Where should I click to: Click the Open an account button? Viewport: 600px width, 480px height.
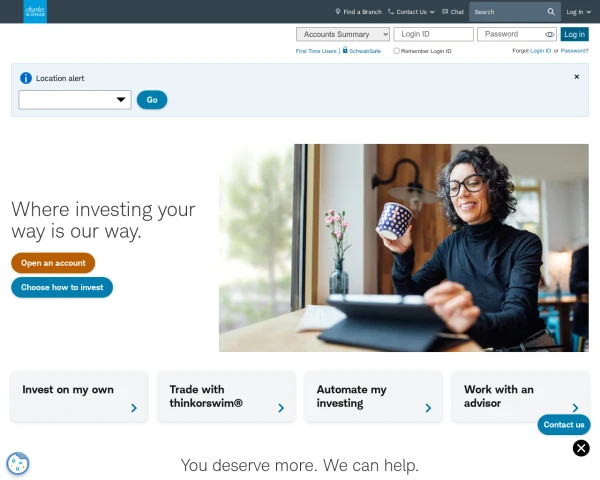[x=53, y=263]
